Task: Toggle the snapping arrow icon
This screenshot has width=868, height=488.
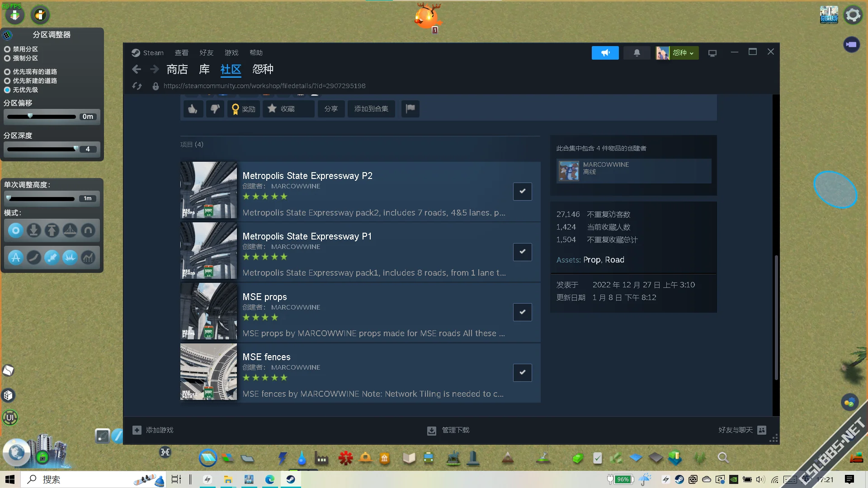Action: pos(52,258)
